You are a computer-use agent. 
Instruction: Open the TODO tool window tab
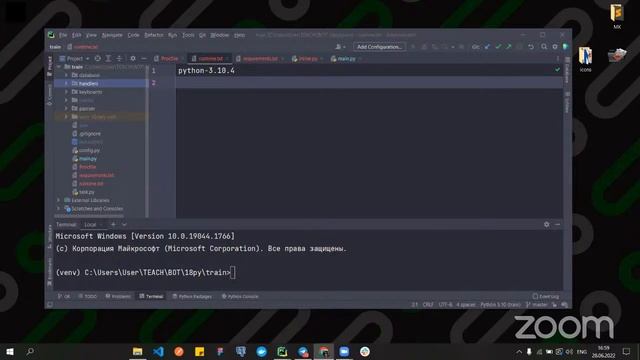(x=88, y=296)
